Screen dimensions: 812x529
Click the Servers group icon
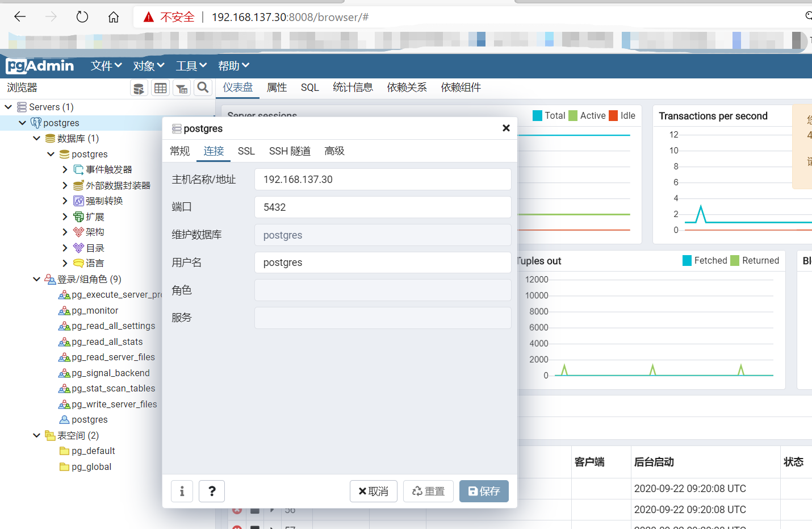(22, 107)
